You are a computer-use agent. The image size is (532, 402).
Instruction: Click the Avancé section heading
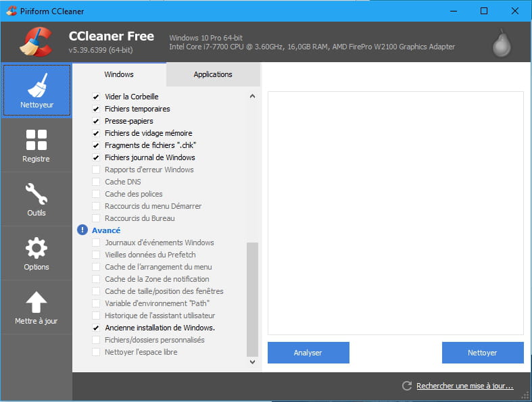click(106, 230)
